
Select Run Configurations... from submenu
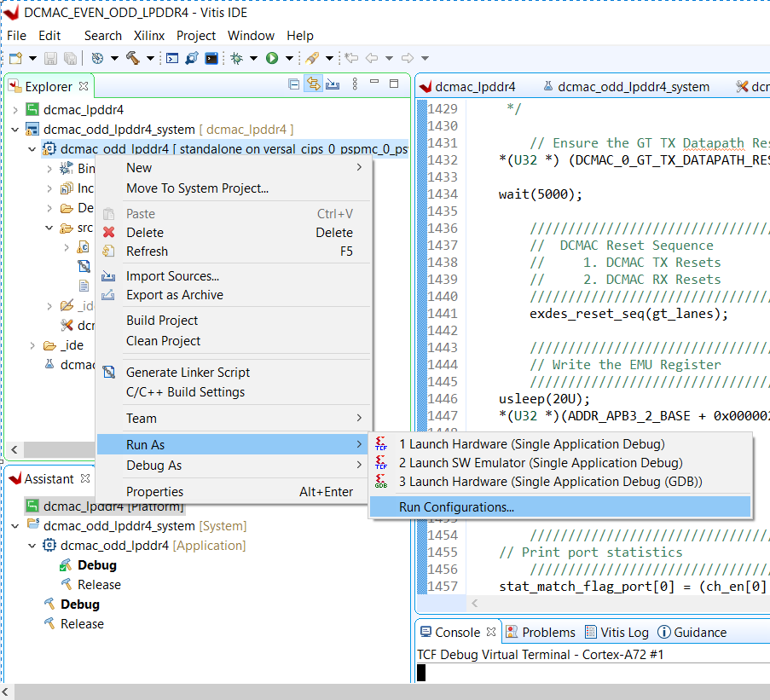456,507
